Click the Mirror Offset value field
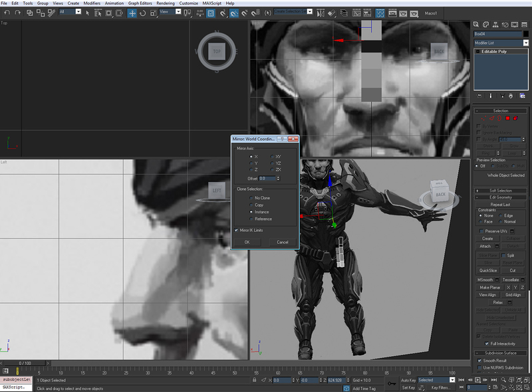 [267, 178]
